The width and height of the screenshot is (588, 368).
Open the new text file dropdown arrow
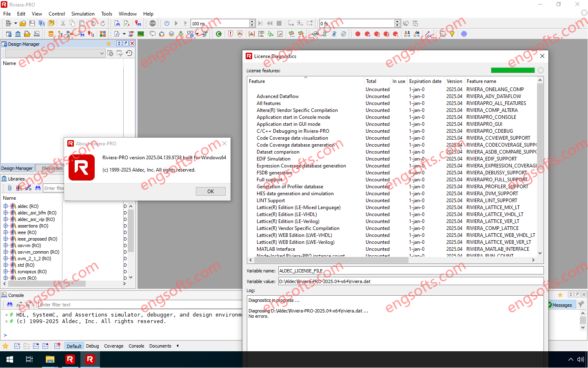16,24
